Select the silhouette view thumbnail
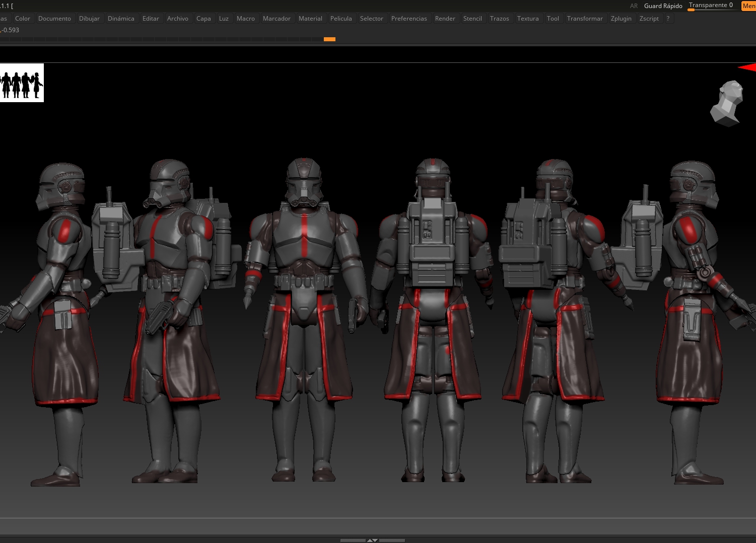The width and height of the screenshot is (756, 543). 22,83
